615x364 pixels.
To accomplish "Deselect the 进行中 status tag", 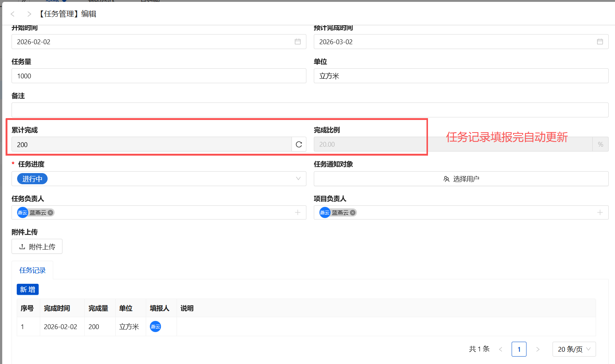I will tap(32, 179).
